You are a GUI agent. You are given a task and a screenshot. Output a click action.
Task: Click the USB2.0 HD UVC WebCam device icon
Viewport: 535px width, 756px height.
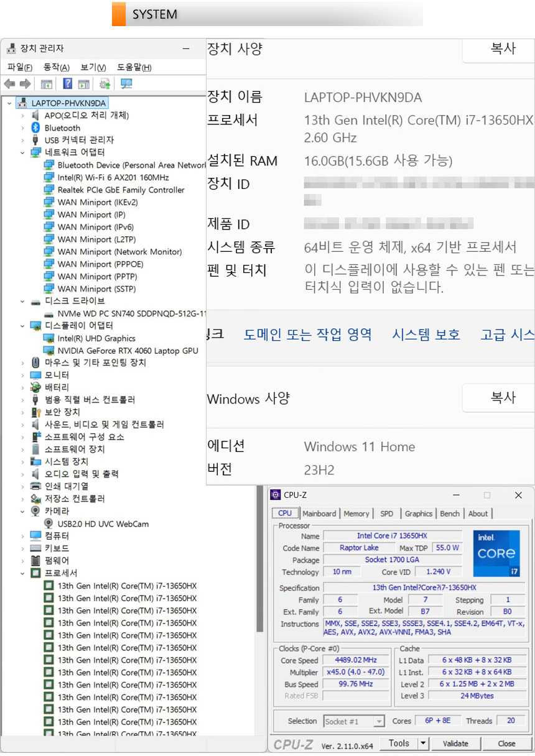(x=49, y=523)
